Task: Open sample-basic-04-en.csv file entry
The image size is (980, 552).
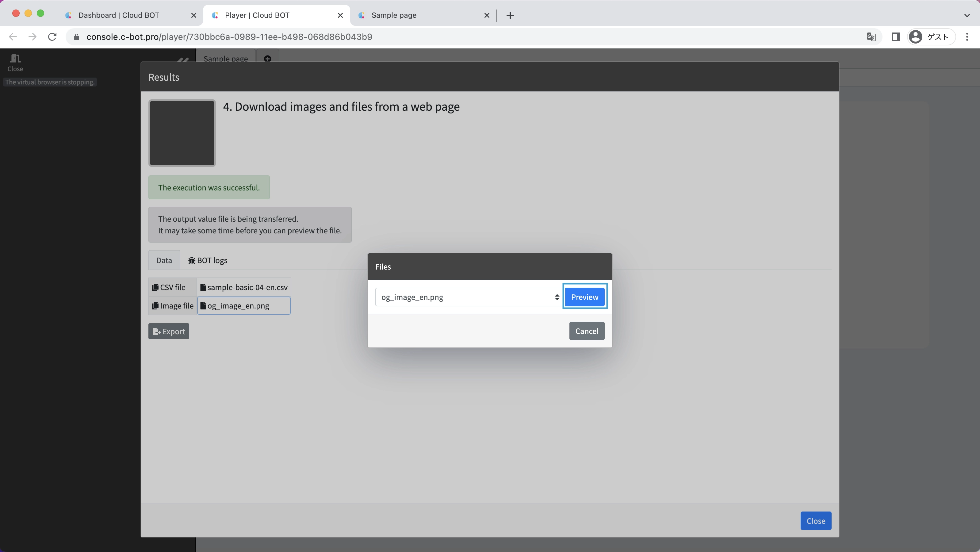Action: point(244,288)
